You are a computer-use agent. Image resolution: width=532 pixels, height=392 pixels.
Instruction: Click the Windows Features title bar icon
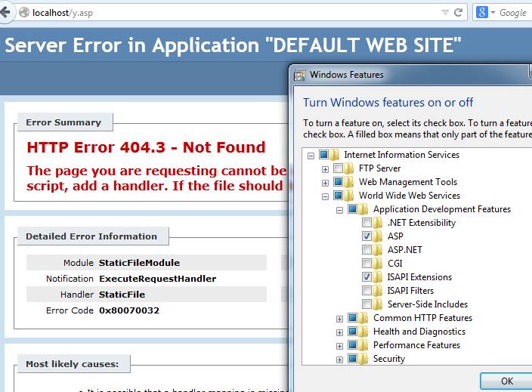pos(299,75)
